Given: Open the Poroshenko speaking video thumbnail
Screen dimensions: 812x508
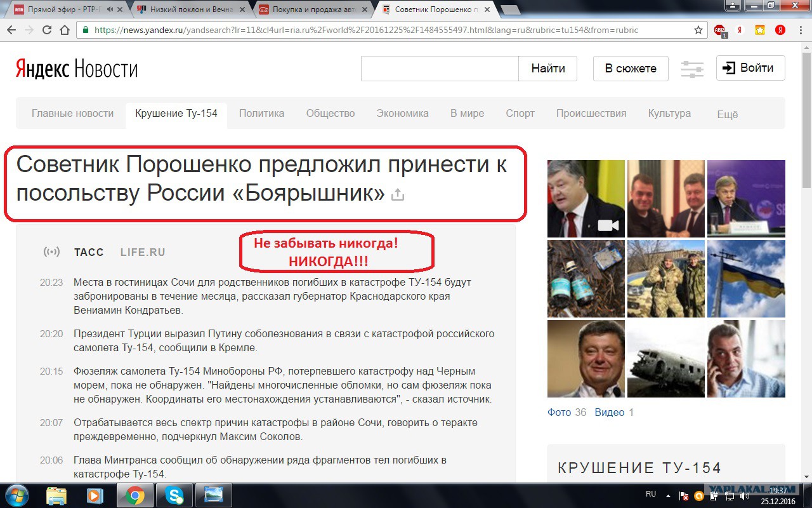Looking at the screenshot, I should pyautogui.click(x=586, y=198).
